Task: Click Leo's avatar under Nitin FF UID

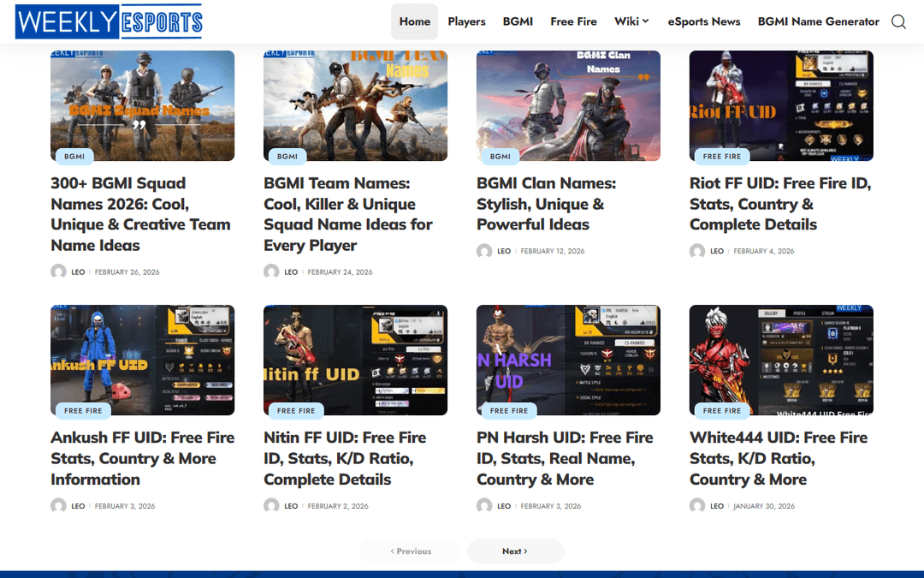Action: pos(271,506)
